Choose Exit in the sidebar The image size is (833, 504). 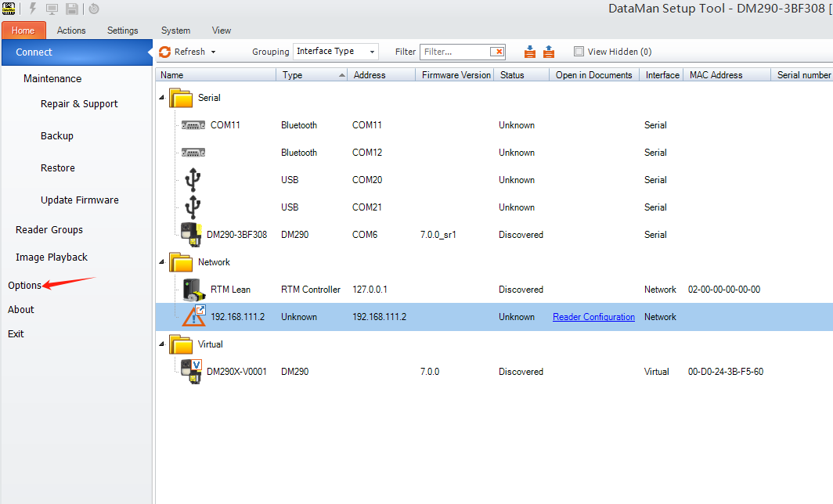click(x=16, y=334)
